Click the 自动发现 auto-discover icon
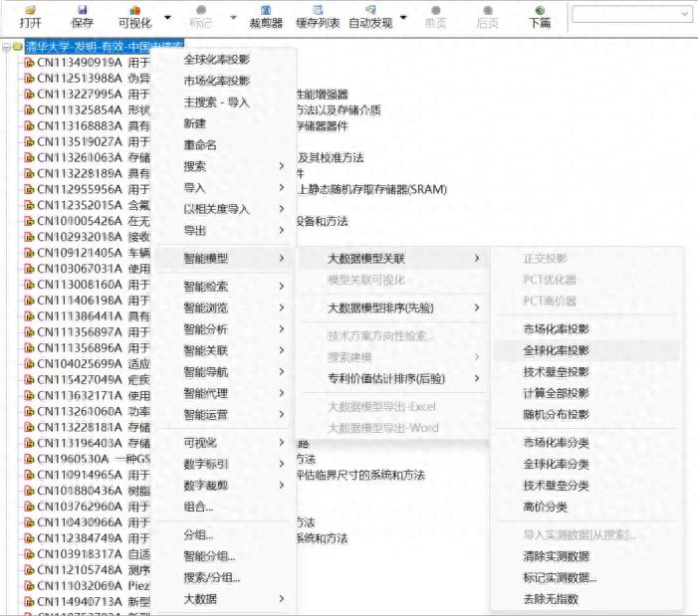 coord(369,15)
